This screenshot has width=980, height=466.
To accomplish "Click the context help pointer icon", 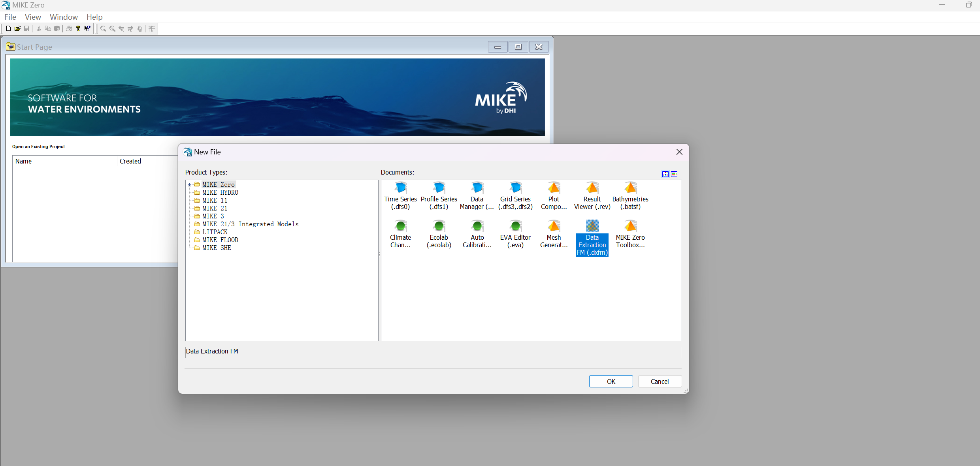I will [87, 28].
